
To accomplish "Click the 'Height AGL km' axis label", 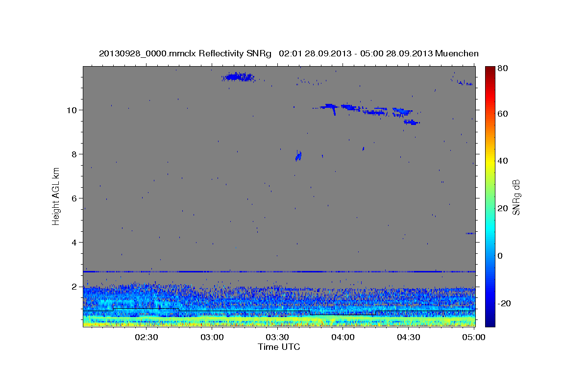I will (x=56, y=196).
